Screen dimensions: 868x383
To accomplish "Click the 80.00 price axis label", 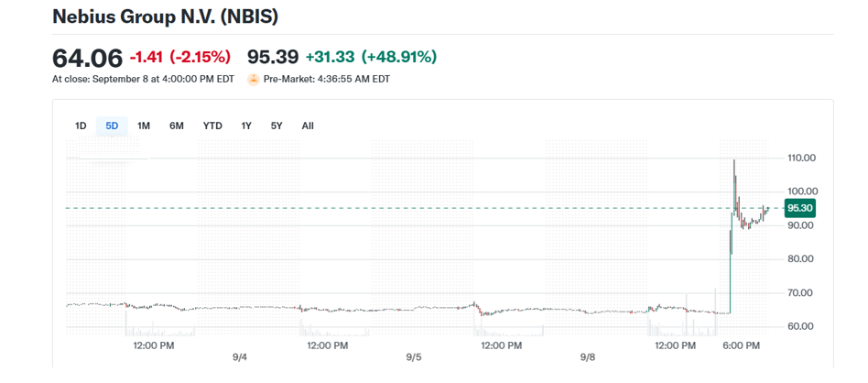I will (x=801, y=258).
